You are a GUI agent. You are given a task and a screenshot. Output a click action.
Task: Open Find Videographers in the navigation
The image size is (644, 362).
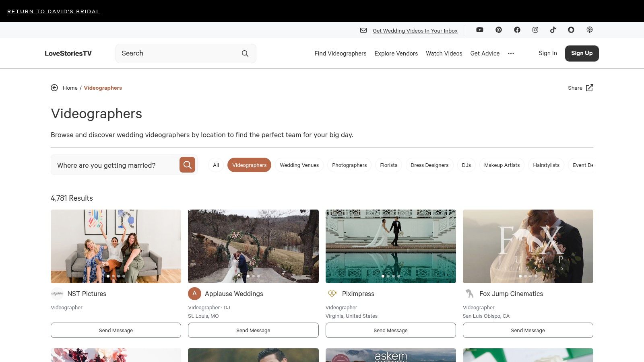340,53
